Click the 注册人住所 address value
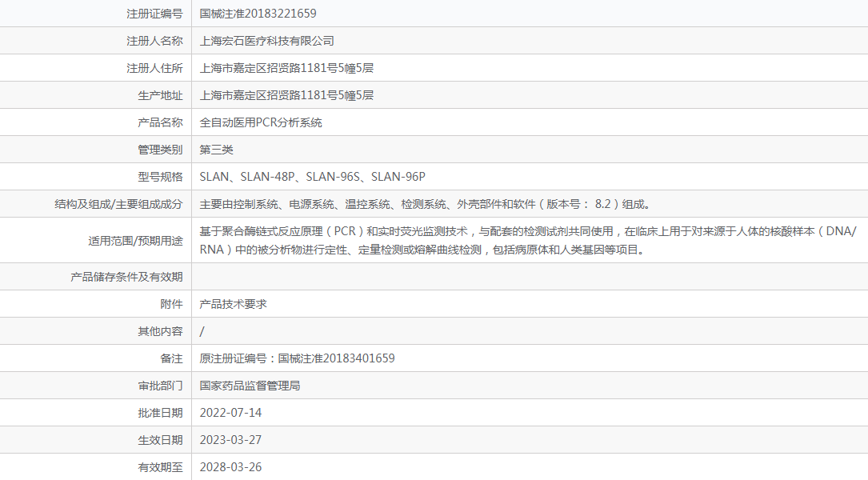The height and width of the screenshot is (480, 868). pos(286,67)
